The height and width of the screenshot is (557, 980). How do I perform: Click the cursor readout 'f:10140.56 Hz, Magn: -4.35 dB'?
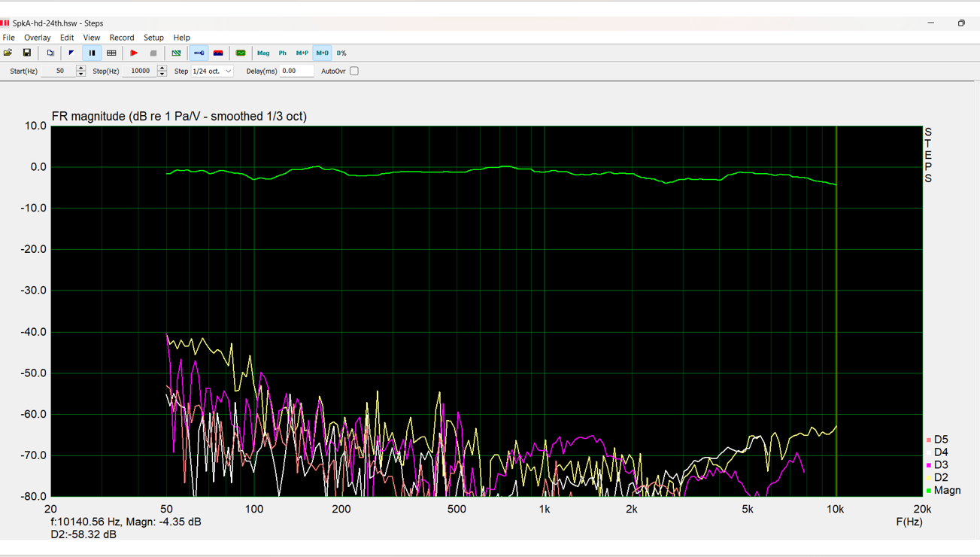pyautogui.click(x=126, y=522)
